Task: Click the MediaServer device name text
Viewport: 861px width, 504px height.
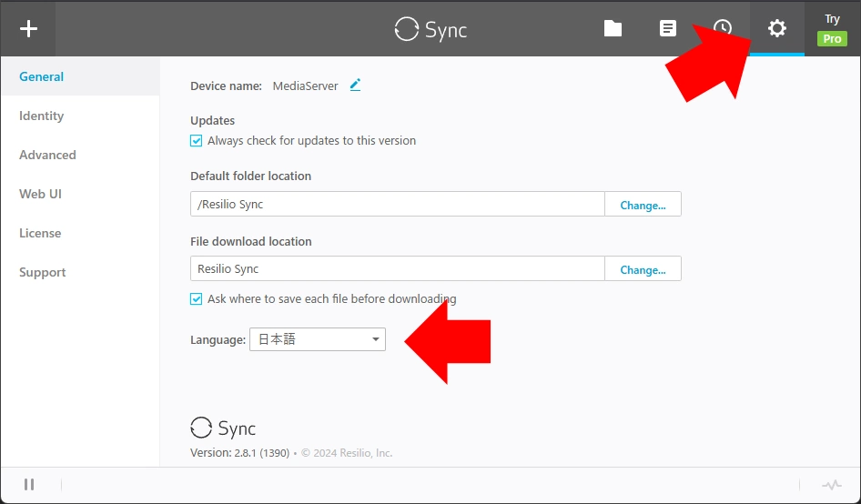Action: pyautogui.click(x=305, y=86)
